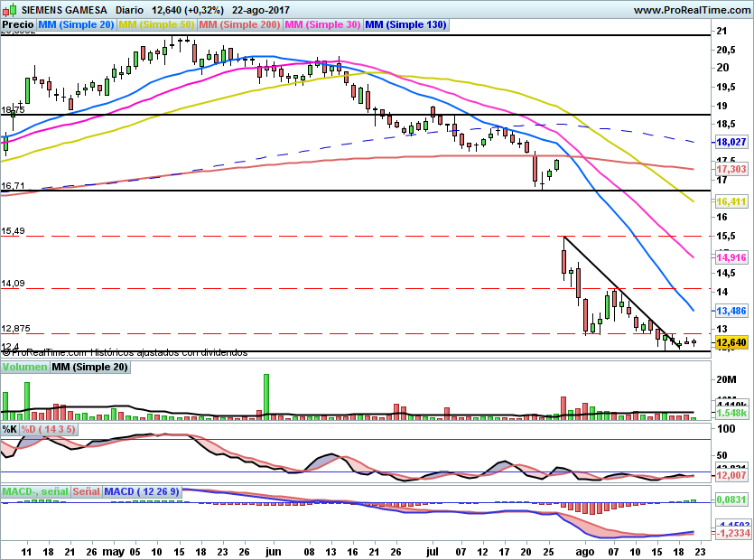Image resolution: width=754 pixels, height=560 pixels.
Task: Select the %D (14 3 5) stochastic label
Action: click(x=50, y=429)
